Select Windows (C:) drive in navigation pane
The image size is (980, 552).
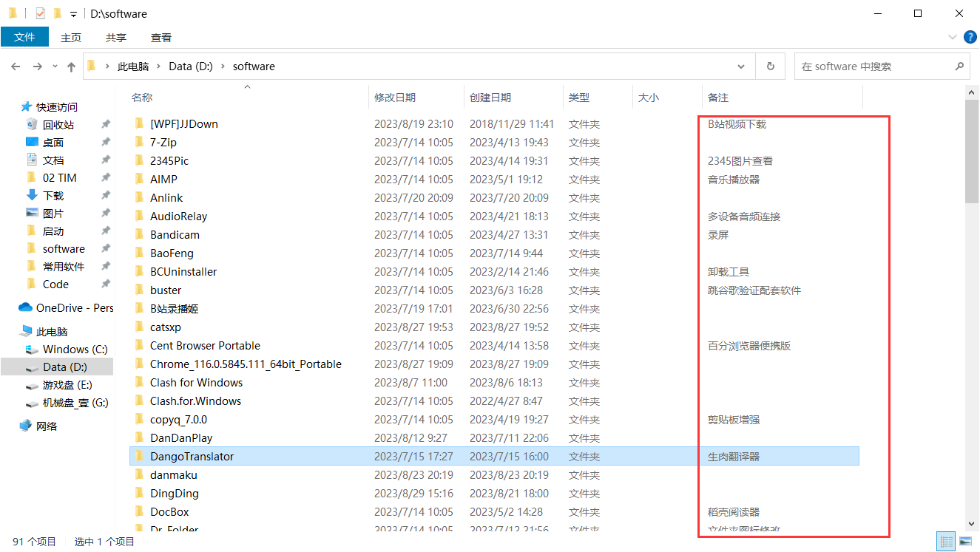click(x=75, y=350)
